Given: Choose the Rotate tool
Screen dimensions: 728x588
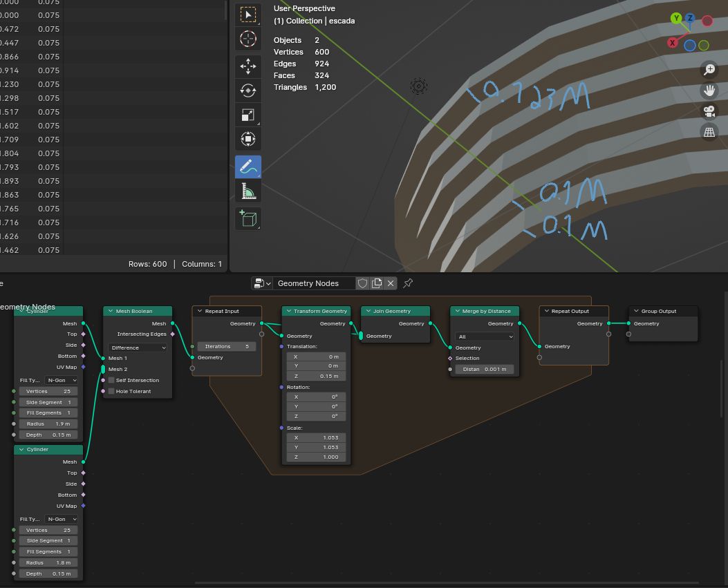Looking at the screenshot, I should point(248,91).
